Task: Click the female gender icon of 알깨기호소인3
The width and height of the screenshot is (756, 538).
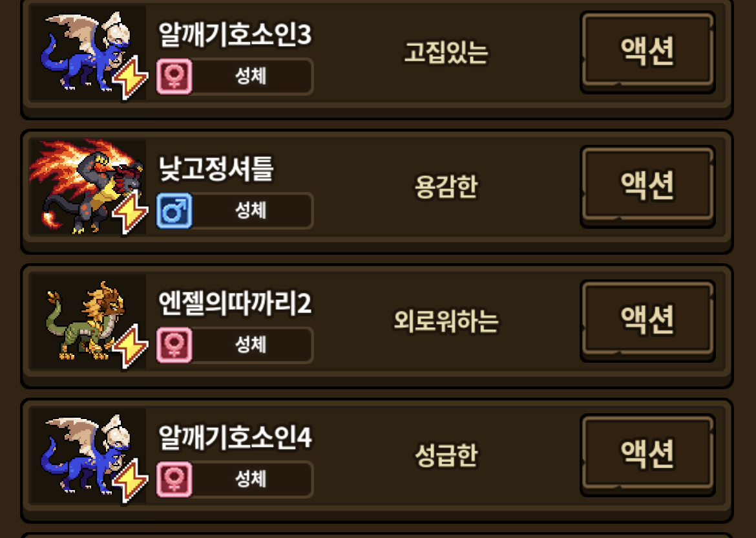Action: pyautogui.click(x=174, y=76)
